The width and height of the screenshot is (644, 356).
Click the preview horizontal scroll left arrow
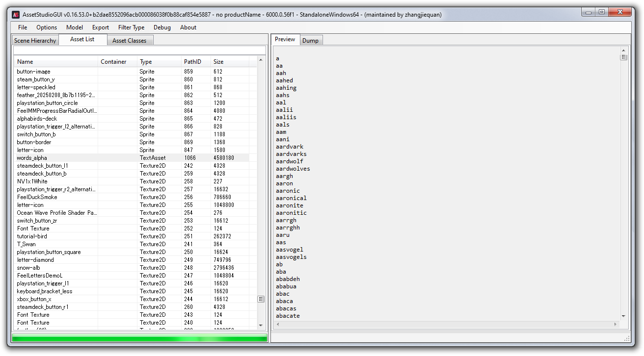(x=277, y=324)
